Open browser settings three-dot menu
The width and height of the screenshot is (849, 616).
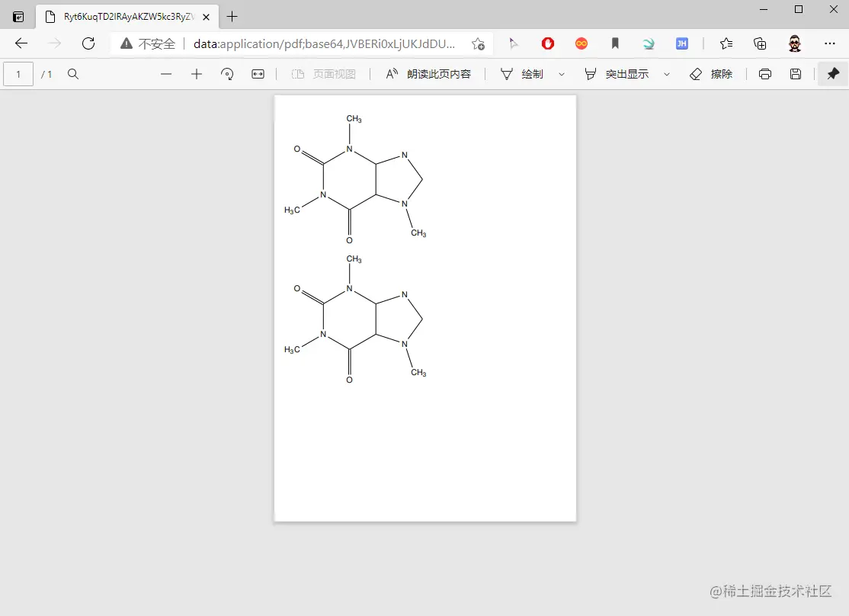pyautogui.click(x=829, y=43)
